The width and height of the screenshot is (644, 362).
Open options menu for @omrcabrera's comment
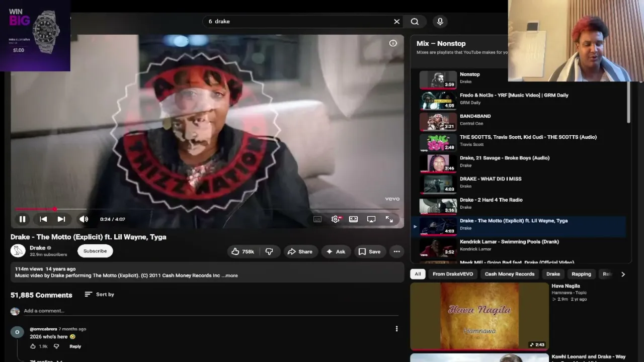click(x=396, y=329)
